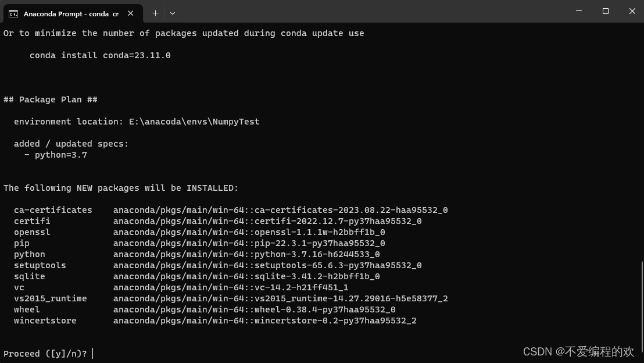Click the vs2015_runtime package name
The width and height of the screenshot is (644, 363).
(x=51, y=298)
